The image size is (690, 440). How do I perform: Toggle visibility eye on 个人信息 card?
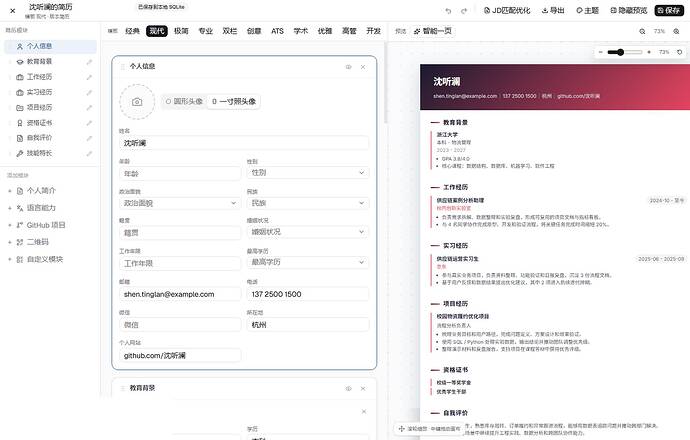click(349, 67)
